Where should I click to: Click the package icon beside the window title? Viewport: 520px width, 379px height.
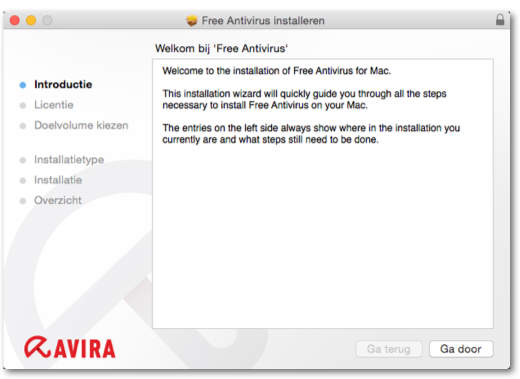192,21
